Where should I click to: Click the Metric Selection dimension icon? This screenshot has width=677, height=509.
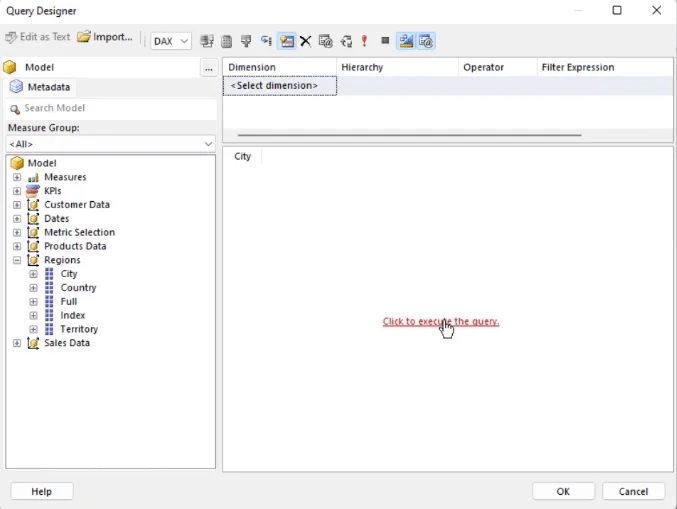click(x=33, y=232)
